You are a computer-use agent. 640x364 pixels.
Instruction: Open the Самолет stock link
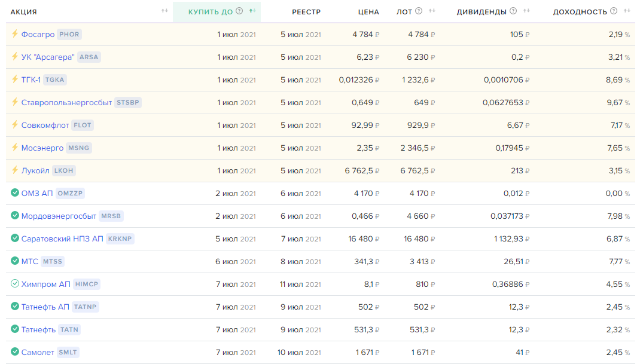click(x=38, y=352)
